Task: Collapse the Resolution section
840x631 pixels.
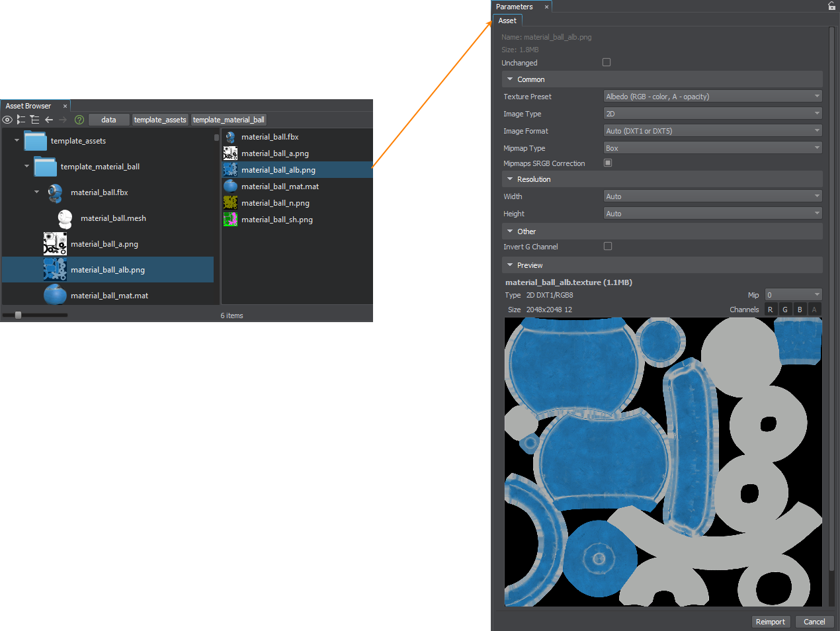Action: [x=510, y=179]
